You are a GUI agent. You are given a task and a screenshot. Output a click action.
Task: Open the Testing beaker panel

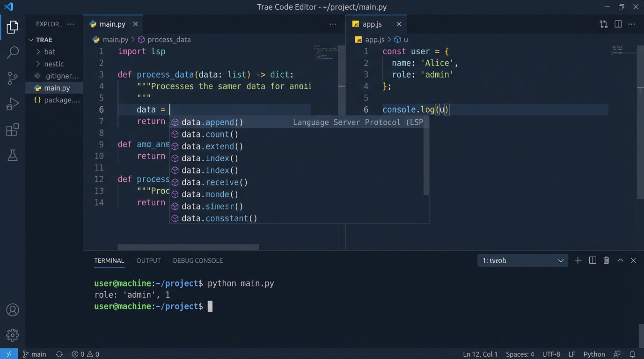[12, 155]
